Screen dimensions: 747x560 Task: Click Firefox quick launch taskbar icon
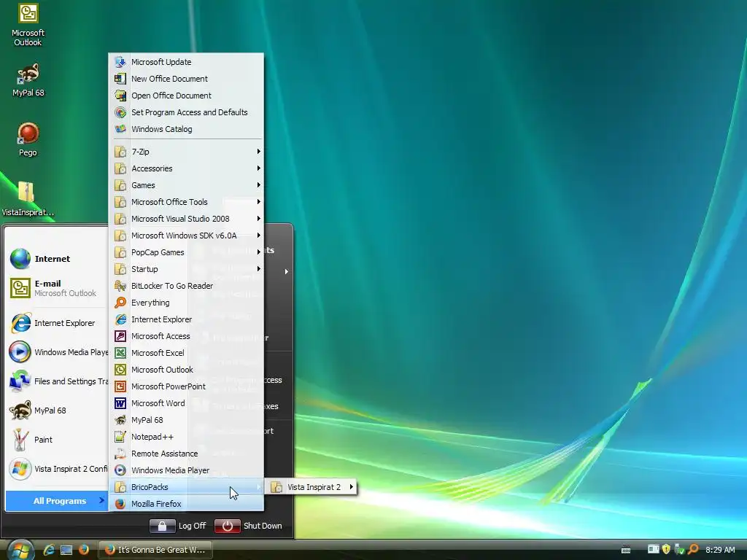click(84, 550)
